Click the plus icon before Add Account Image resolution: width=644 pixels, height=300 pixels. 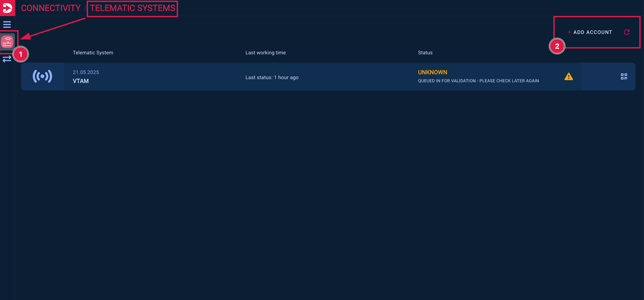[x=569, y=32]
